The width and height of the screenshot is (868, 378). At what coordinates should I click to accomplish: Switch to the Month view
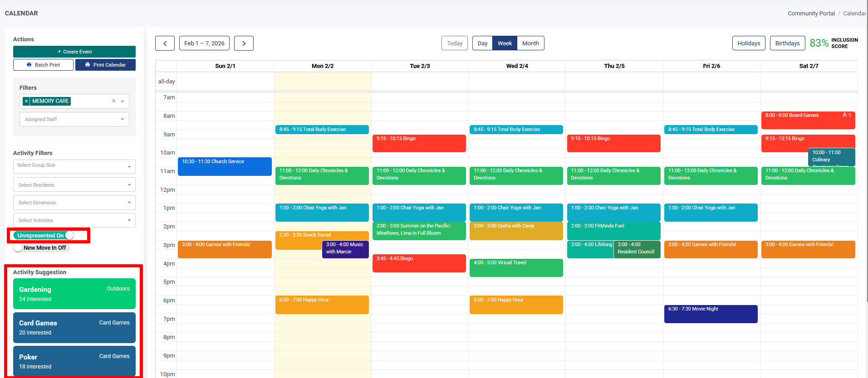pos(530,44)
